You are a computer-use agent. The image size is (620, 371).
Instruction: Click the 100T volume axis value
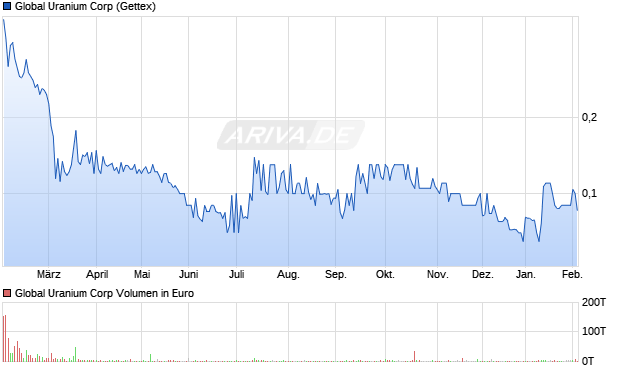(594, 331)
